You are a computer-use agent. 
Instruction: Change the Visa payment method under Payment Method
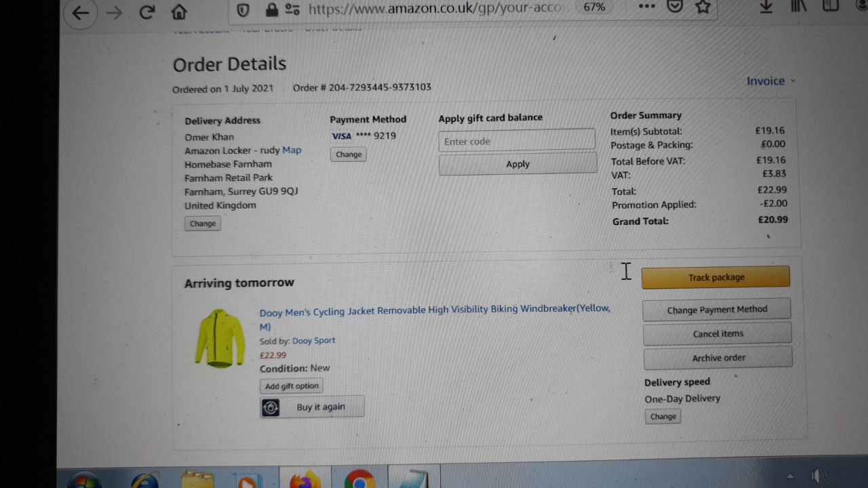349,155
